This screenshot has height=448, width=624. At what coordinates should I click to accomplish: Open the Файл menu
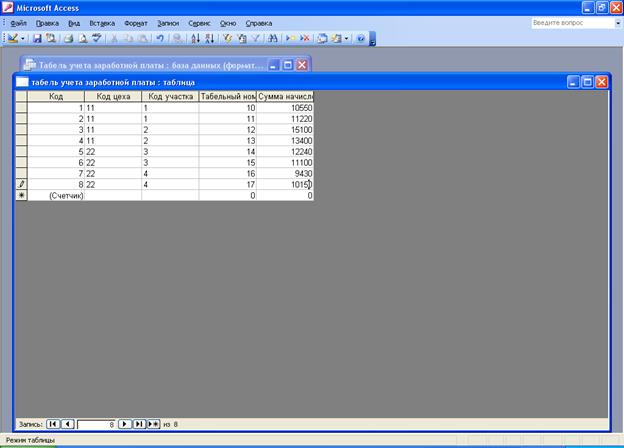tap(18, 23)
